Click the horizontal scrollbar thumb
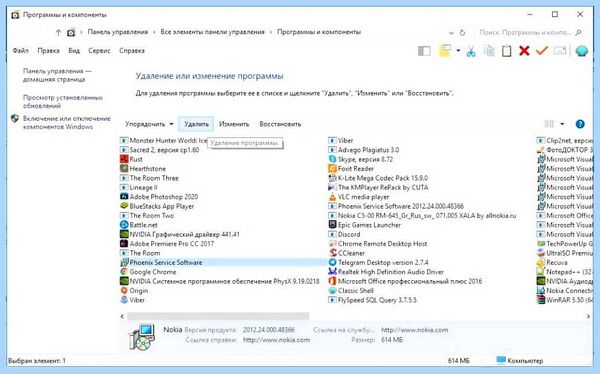Image resolution: width=600 pixels, height=374 pixels. click(x=218, y=316)
